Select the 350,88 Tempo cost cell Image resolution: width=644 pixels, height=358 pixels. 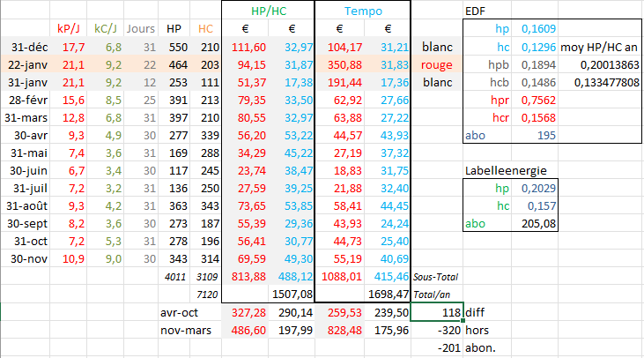pos(340,65)
